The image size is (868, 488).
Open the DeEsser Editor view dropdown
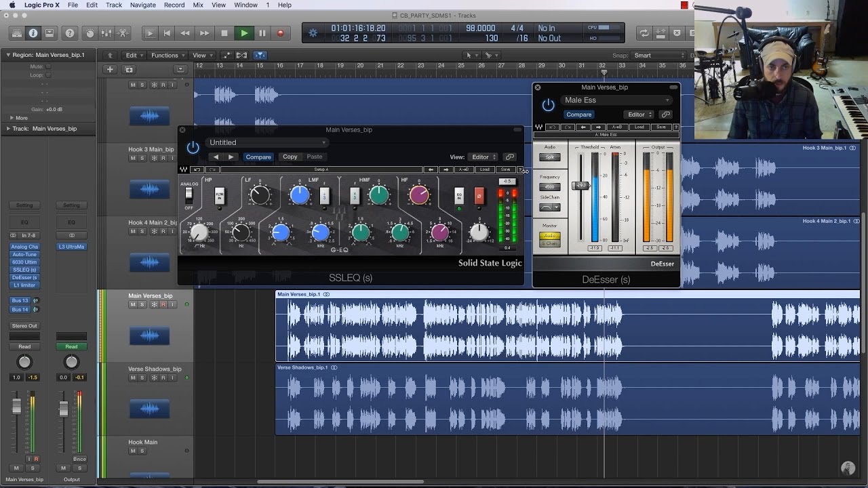coord(639,115)
